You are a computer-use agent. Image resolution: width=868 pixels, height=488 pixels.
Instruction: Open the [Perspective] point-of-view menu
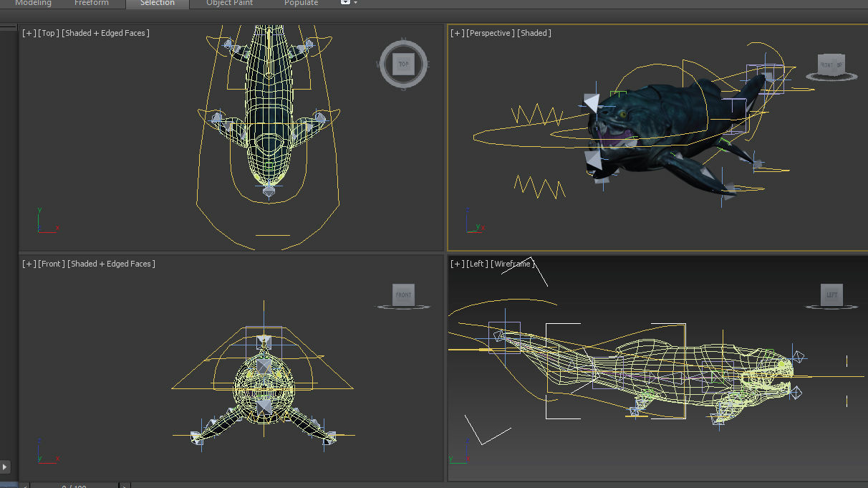(x=491, y=33)
